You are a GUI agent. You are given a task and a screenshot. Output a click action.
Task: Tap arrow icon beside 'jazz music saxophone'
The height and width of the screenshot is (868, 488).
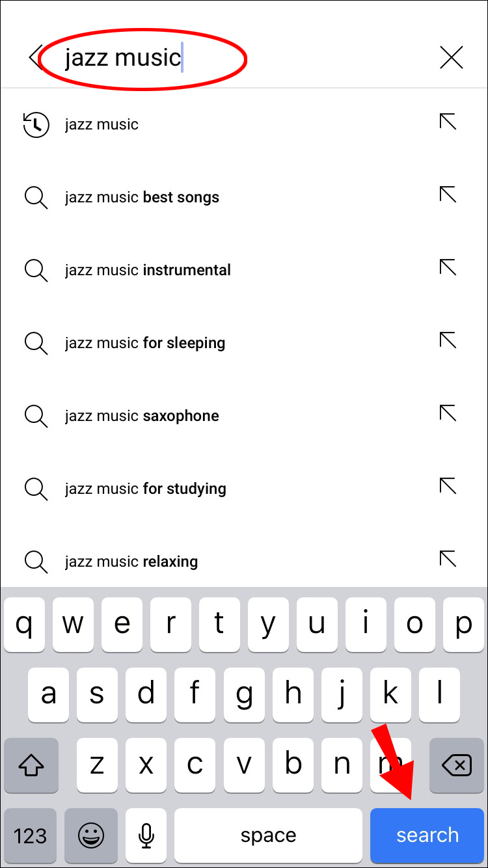pos(448,413)
